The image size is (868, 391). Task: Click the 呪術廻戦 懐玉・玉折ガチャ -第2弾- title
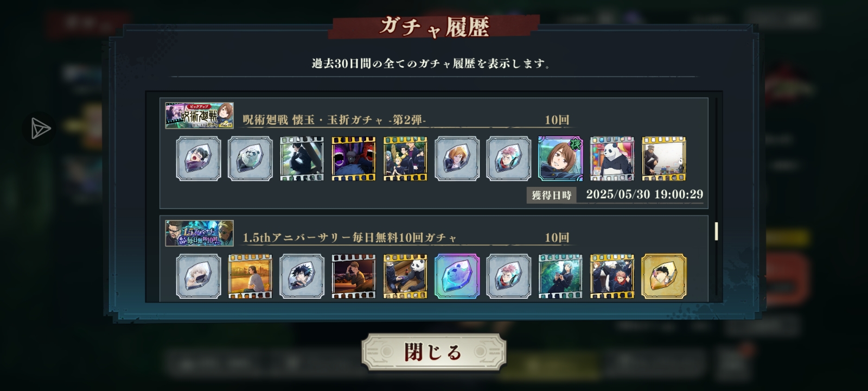click(x=334, y=120)
